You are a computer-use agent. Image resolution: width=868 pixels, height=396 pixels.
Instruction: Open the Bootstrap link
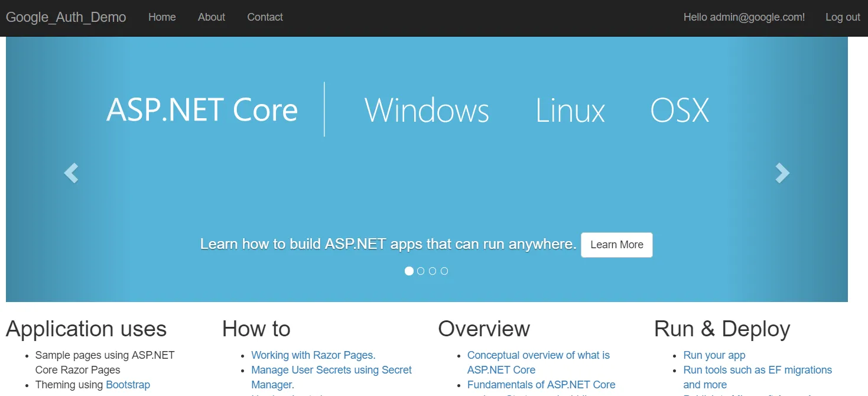(x=128, y=385)
